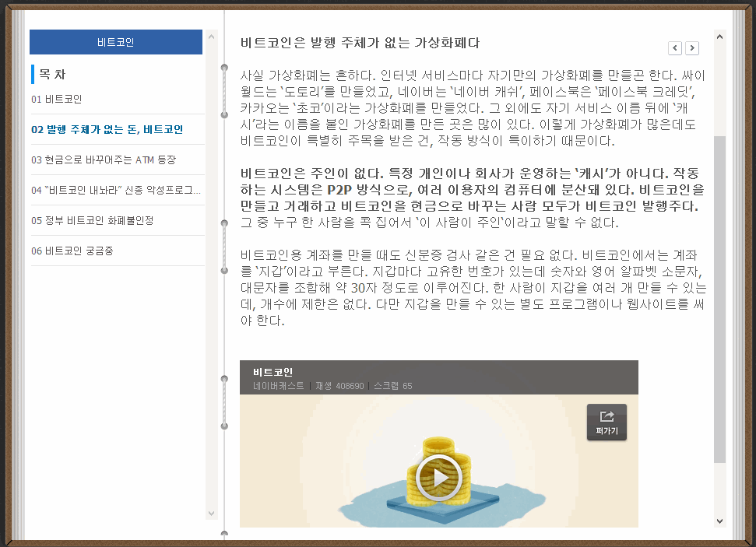
Task: Click the 목 차 heading
Action: (52, 74)
